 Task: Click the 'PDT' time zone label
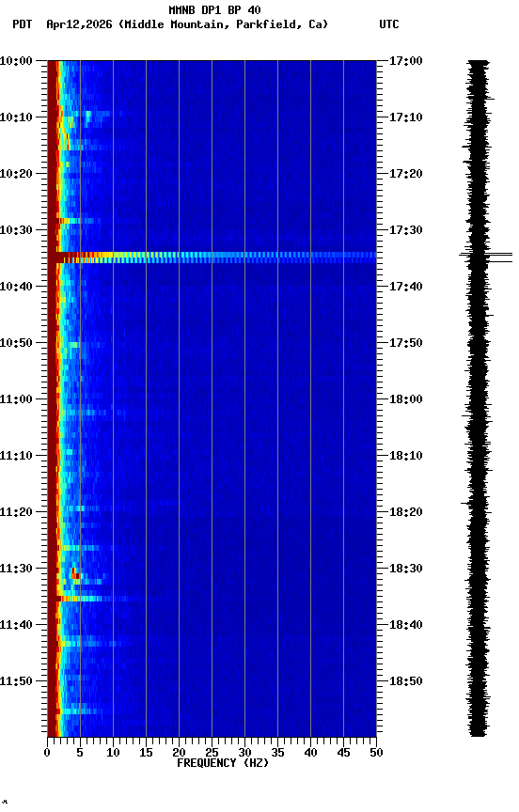click(x=23, y=24)
